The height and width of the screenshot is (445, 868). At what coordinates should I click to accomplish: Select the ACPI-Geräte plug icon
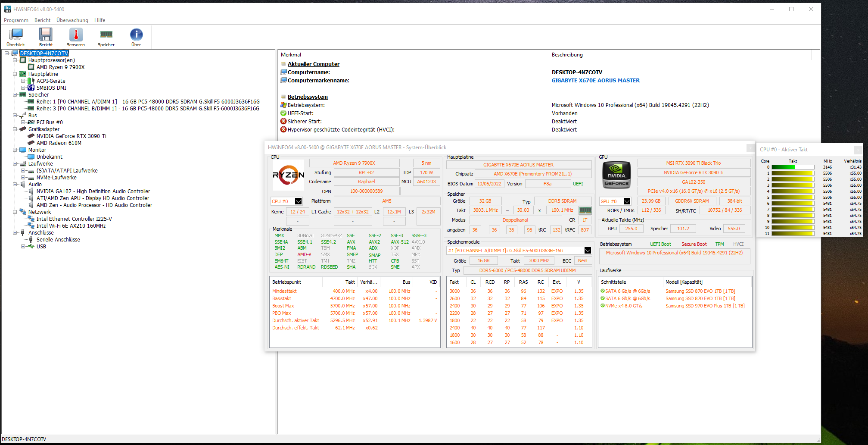pos(31,81)
